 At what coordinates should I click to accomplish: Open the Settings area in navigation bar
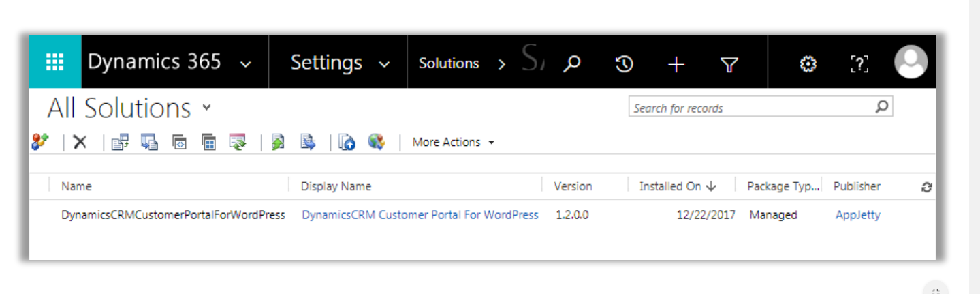[326, 63]
